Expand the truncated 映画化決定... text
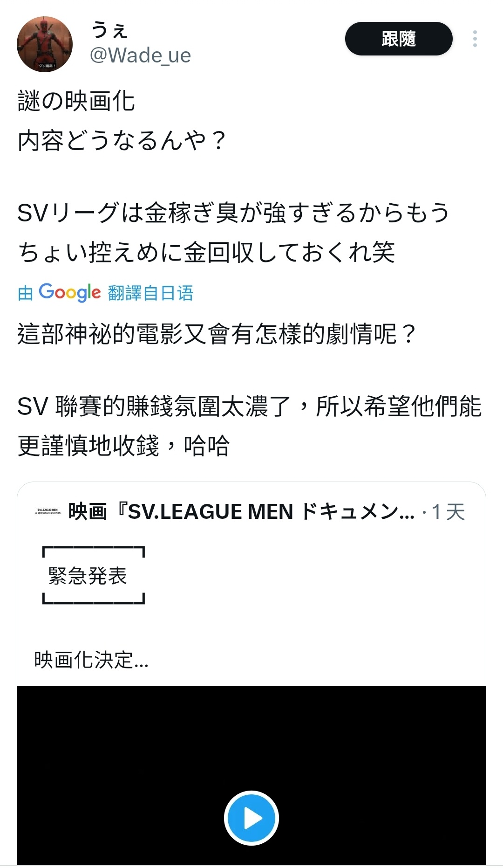The width and height of the screenshot is (503, 868). pos(91,660)
